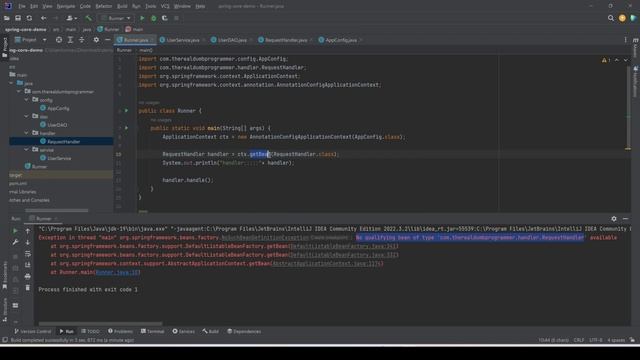Click the run gutter arrow next to class Runner
This screenshot has width=640, height=360.
coord(127,111)
